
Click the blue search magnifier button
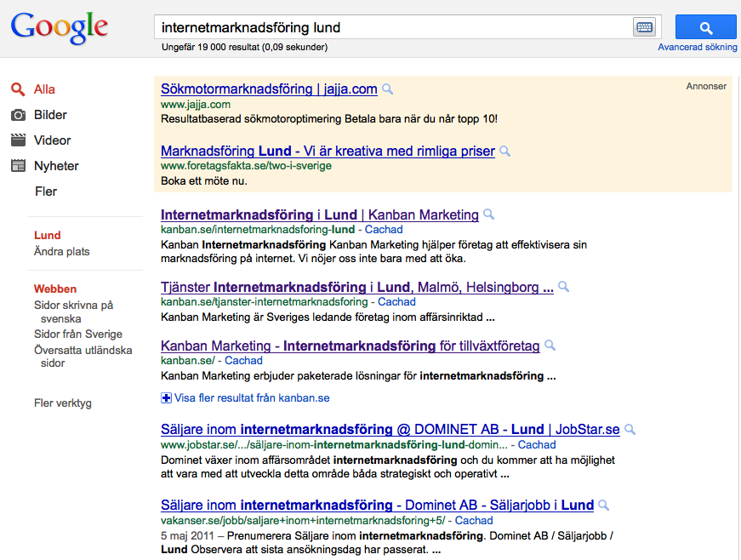[706, 26]
